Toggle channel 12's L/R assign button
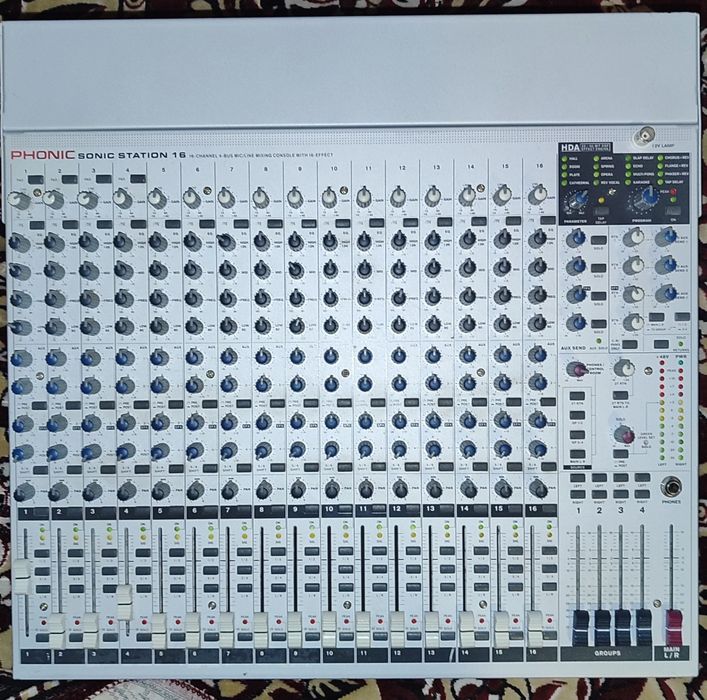The width and height of the screenshot is (707, 700). coord(413,587)
